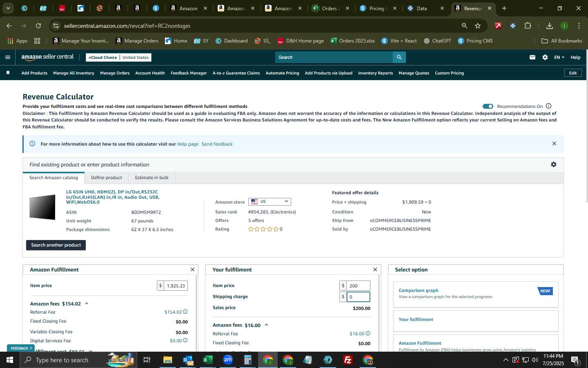Open File Explorer from the taskbar

[x=167, y=360]
